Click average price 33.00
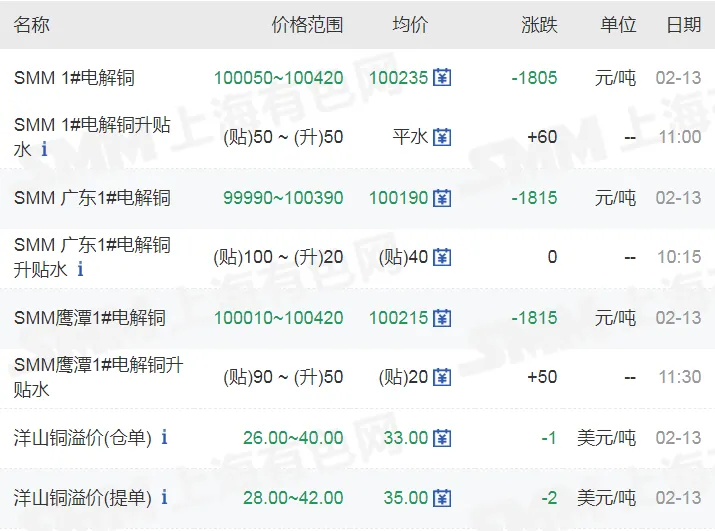The image size is (715, 531). (406, 438)
